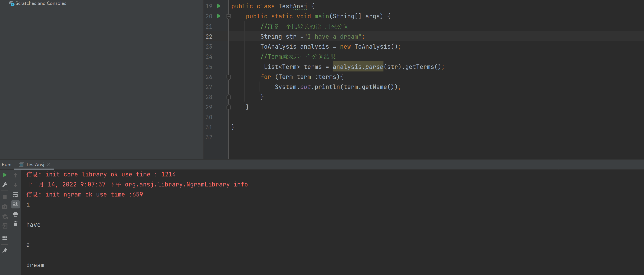This screenshot has height=275, width=644.
Task: Click console output 'have'
Action: tap(33, 225)
